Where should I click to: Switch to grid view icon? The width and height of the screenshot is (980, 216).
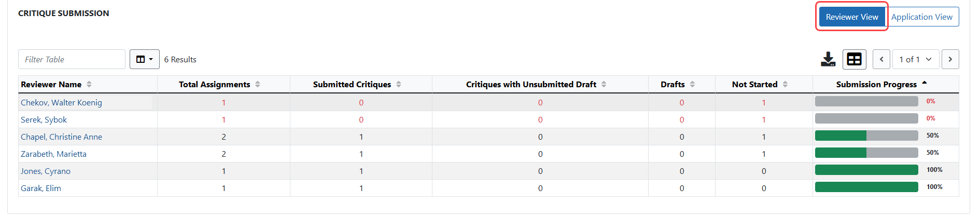854,59
